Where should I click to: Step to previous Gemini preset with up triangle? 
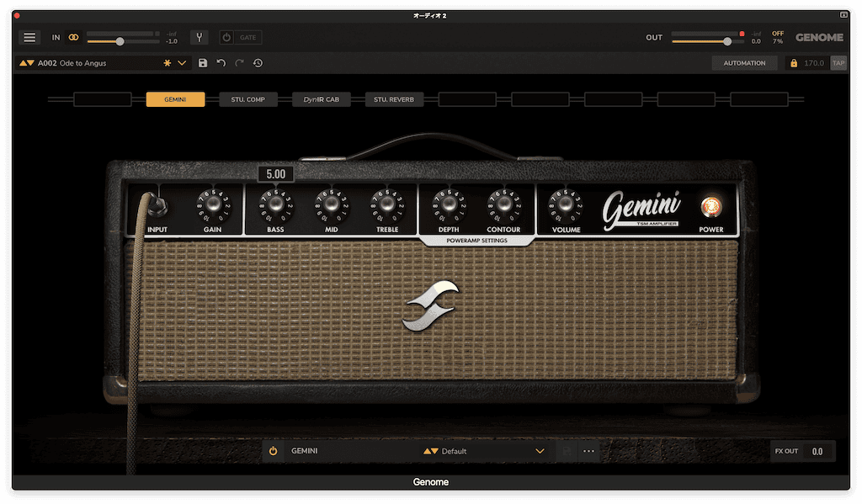[427, 451]
